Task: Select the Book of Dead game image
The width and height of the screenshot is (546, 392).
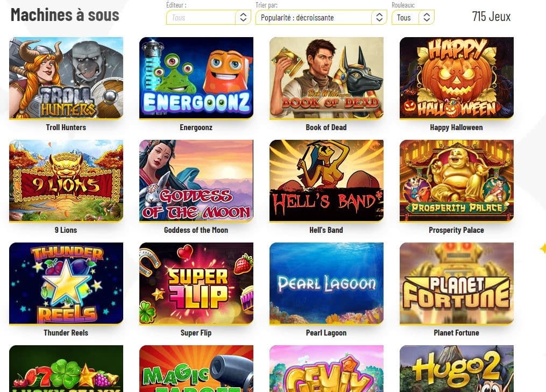Action: [x=327, y=78]
